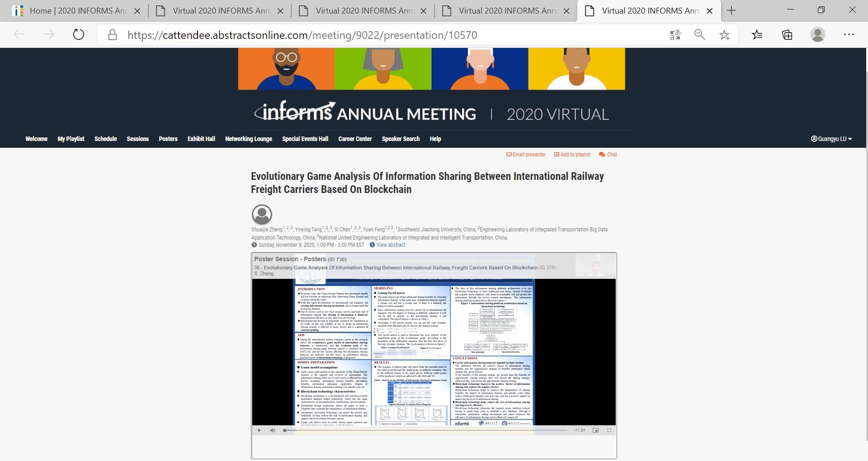The height and width of the screenshot is (461, 868).
Task: Mute the video player volume
Action: coord(273,430)
